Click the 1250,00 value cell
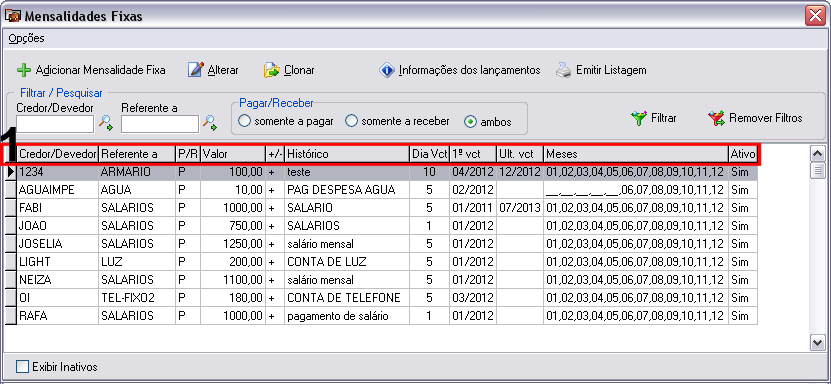831x385 pixels. pos(233,244)
